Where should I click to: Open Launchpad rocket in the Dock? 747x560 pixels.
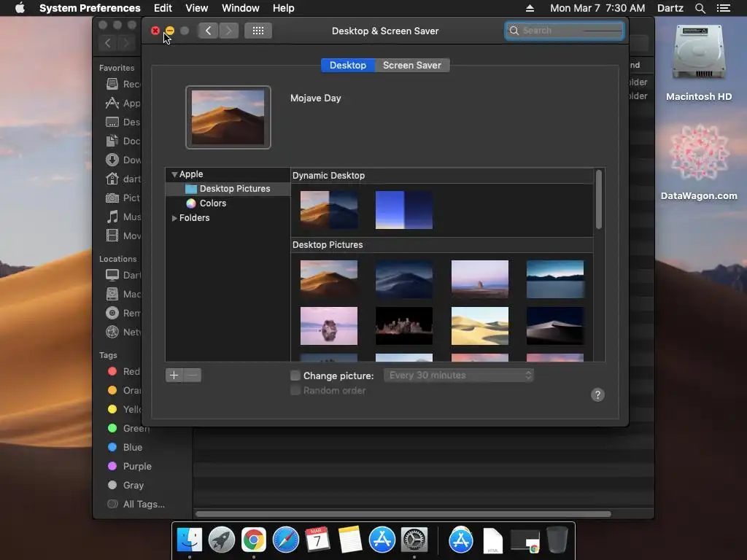click(x=222, y=540)
